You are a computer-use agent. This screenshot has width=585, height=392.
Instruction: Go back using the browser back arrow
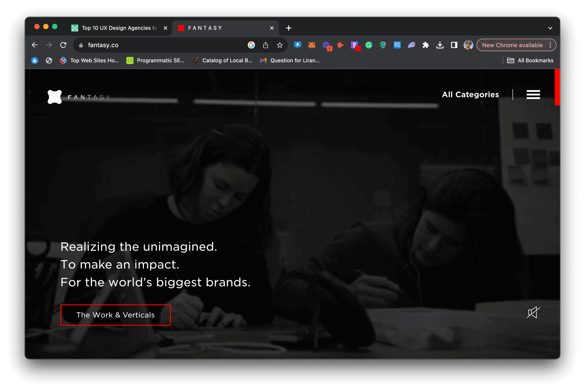35,45
